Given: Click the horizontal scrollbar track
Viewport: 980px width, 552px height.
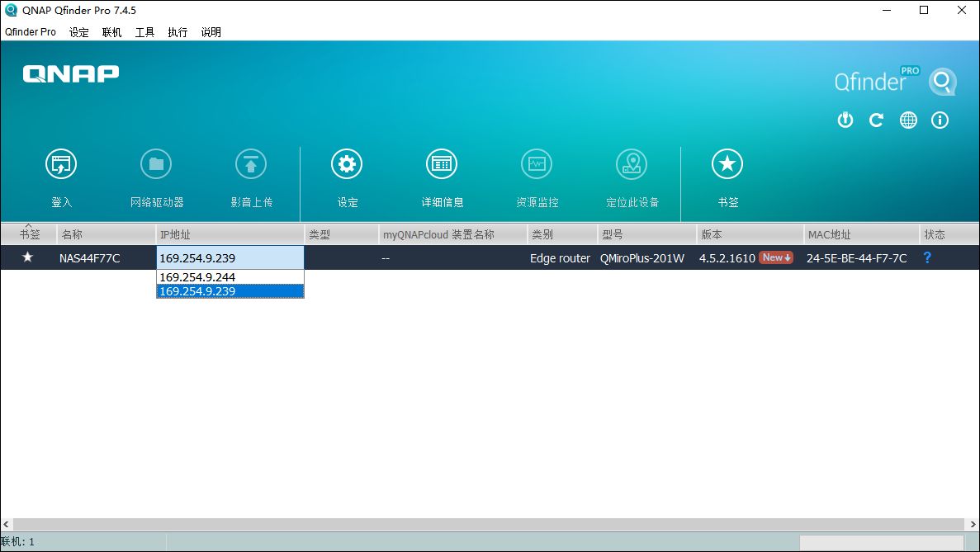Looking at the screenshot, I should (x=490, y=525).
